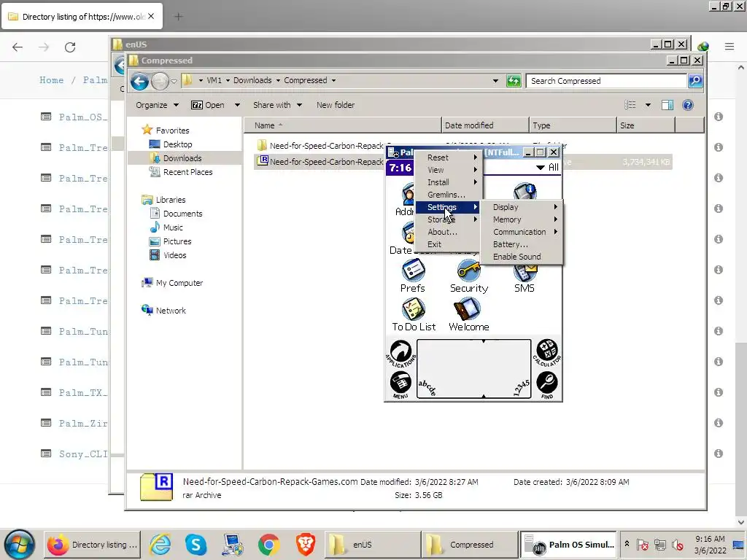
Task: Sort by the Date modified column
Action: [x=485, y=125]
